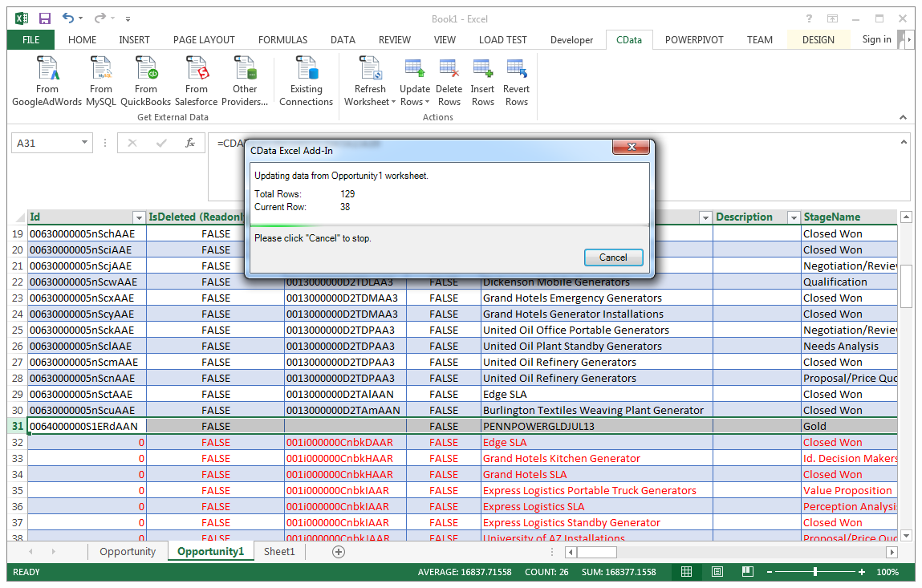Click the Redo icon
922x588 pixels.
pos(100,18)
